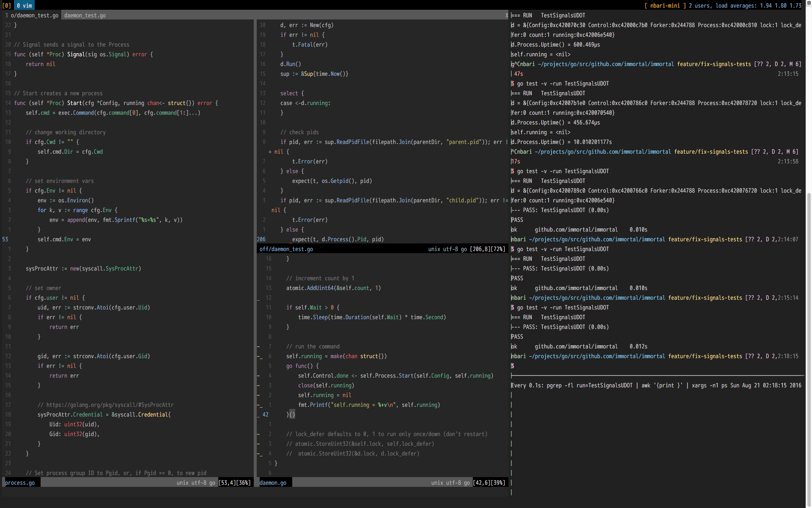
Task: Switch to the second daemon_test.go vim tab
Action: tap(85, 15)
